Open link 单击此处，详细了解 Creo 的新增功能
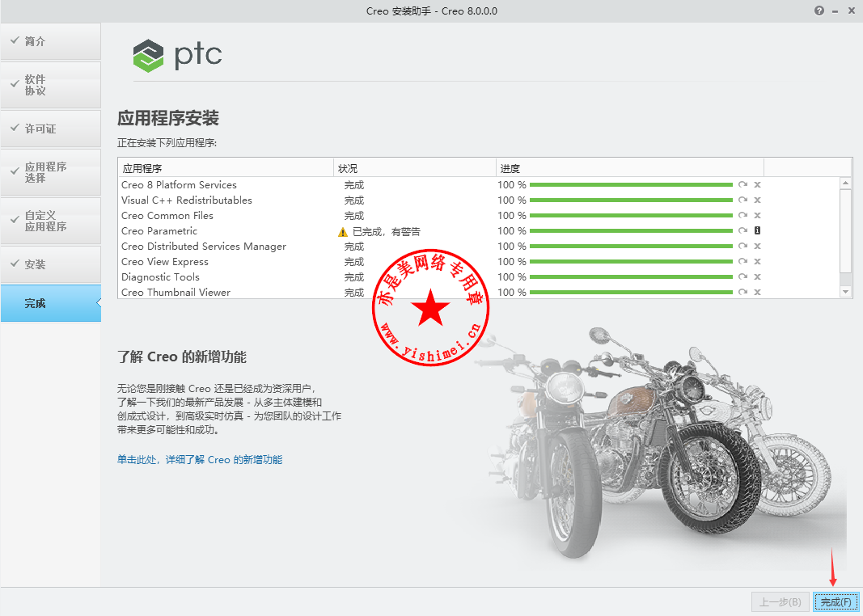 (199, 460)
